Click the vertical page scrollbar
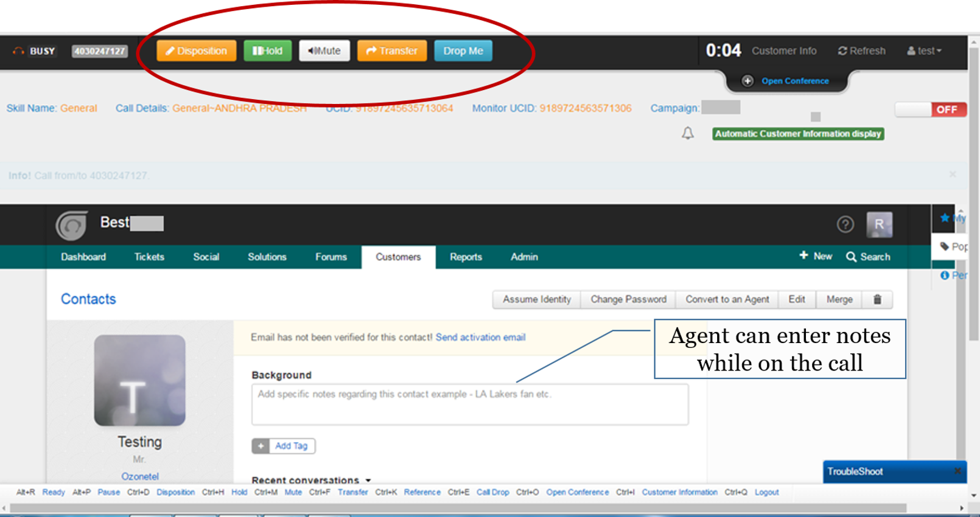 pos(974,195)
